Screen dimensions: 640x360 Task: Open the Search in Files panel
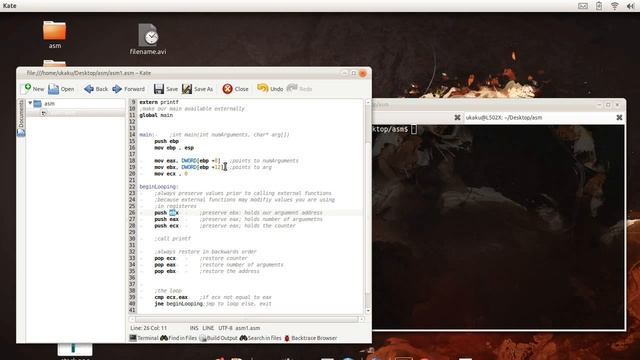(x=260, y=338)
